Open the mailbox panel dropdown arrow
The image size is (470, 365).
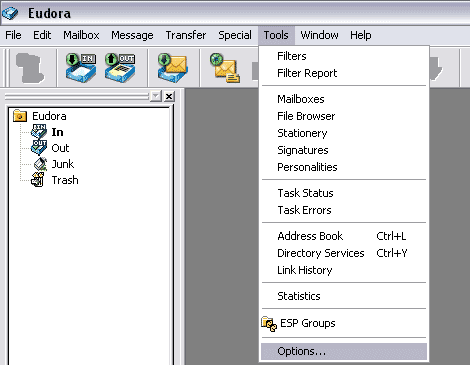point(155,96)
